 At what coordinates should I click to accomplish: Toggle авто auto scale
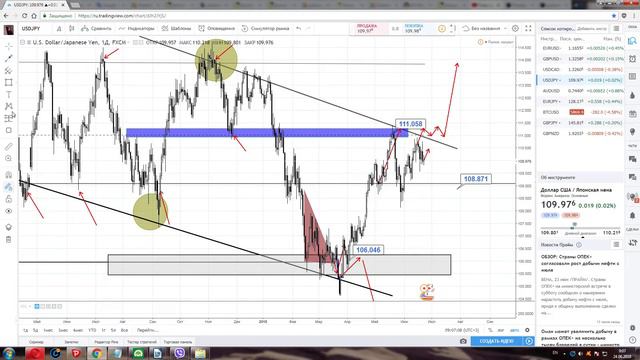pyautogui.click(x=515, y=330)
